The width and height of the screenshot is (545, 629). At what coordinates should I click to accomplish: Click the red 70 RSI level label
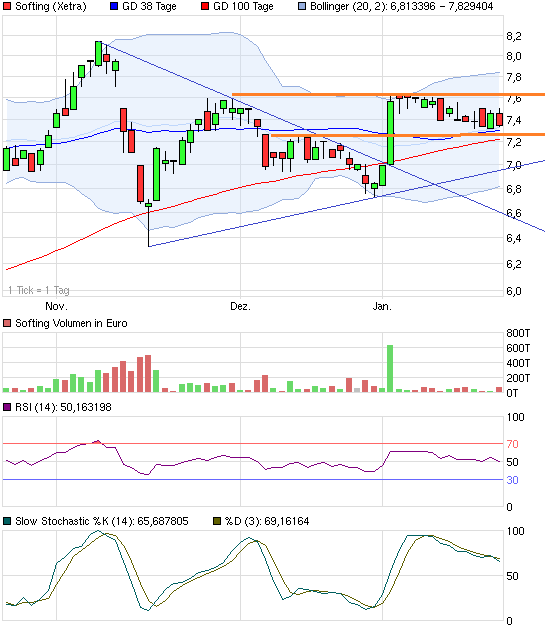(x=513, y=444)
